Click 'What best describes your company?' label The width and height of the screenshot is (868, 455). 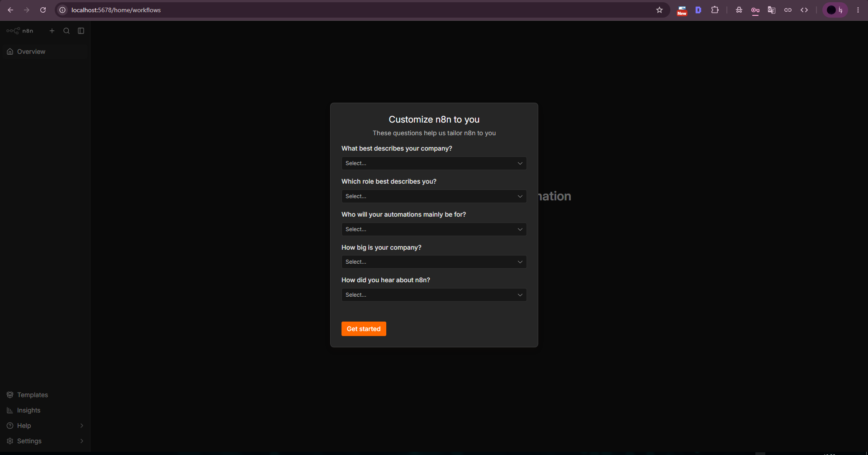pos(397,148)
